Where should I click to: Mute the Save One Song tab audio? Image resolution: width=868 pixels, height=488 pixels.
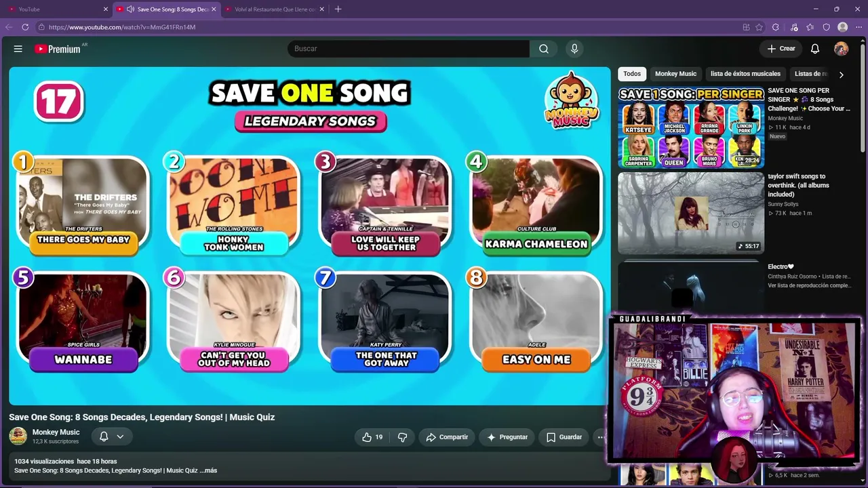pyautogui.click(x=130, y=9)
